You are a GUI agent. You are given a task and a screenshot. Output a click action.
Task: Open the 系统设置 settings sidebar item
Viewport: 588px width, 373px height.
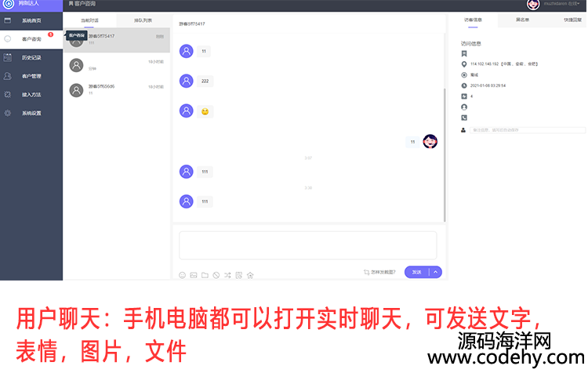31,113
